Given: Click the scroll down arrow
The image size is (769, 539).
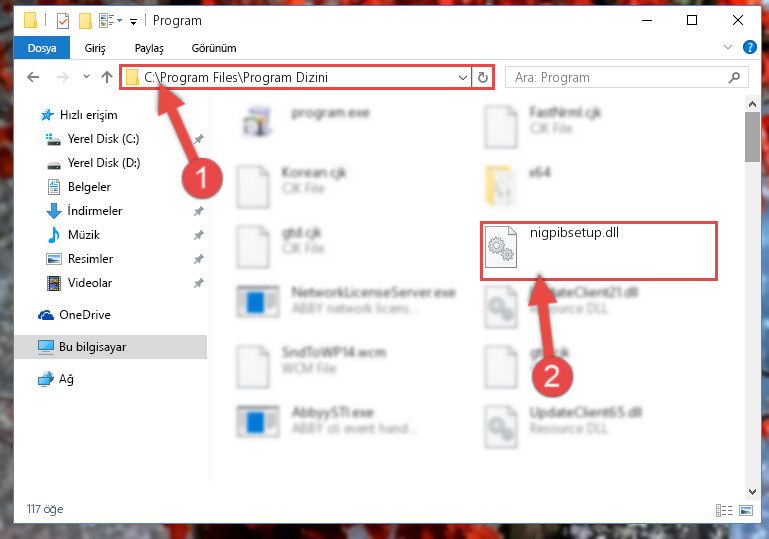Looking at the screenshot, I should pos(752,491).
